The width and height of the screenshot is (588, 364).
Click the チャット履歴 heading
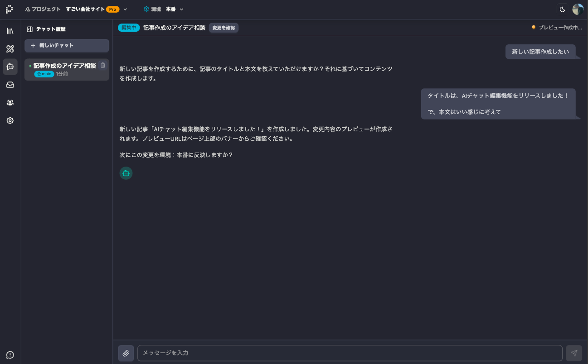[x=51, y=29]
